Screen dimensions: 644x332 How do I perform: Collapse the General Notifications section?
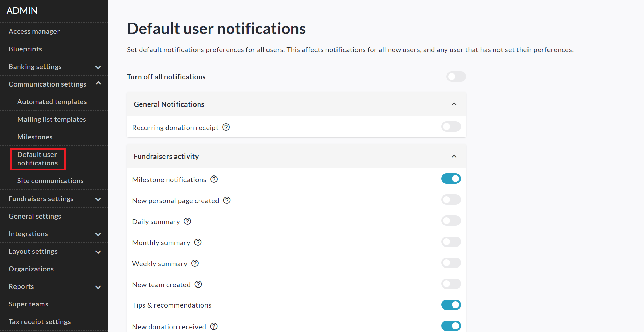tap(454, 104)
